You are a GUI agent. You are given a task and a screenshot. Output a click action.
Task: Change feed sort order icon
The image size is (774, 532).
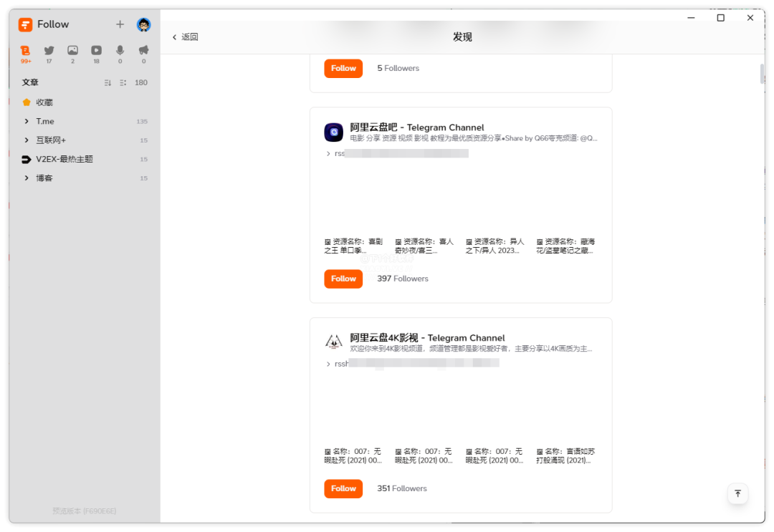[107, 83]
